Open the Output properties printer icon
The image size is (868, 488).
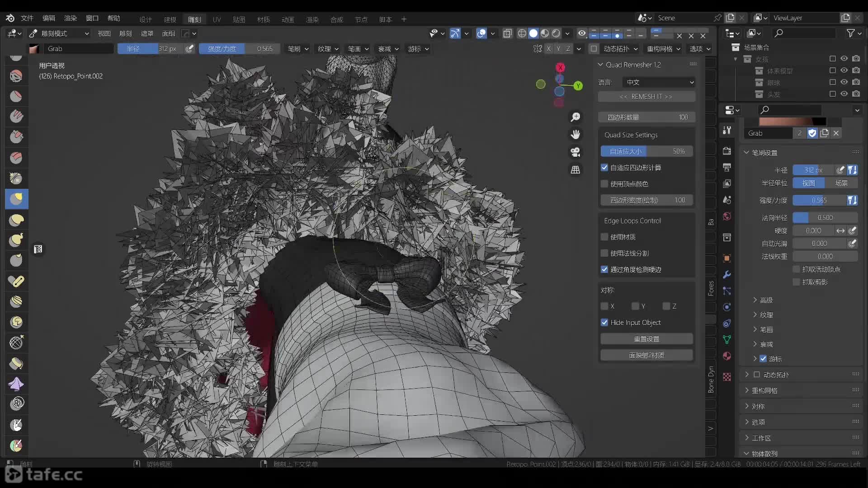pyautogui.click(x=727, y=167)
